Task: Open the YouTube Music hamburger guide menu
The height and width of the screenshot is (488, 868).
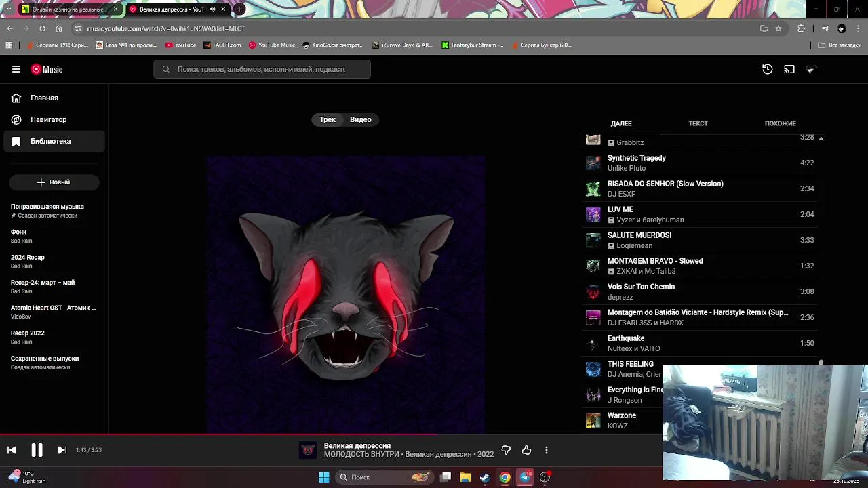Action: pyautogui.click(x=16, y=69)
